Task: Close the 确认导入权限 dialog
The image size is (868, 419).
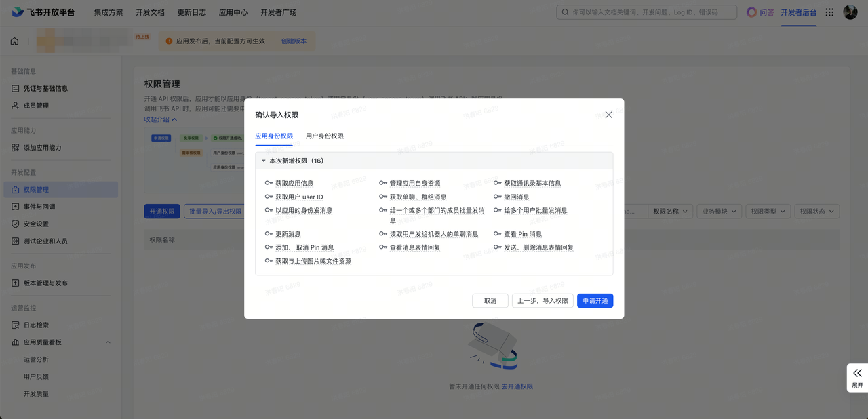Action: tap(608, 115)
